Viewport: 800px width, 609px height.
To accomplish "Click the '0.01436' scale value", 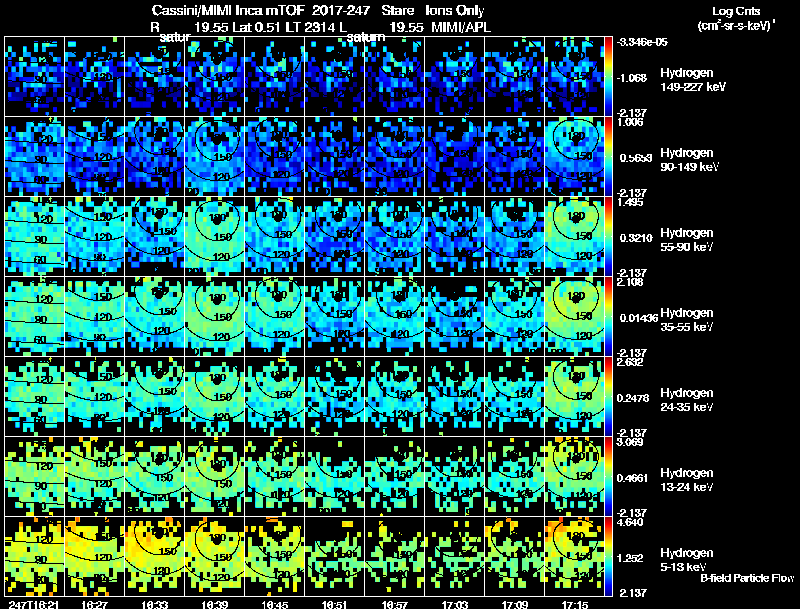I will 639,318.
